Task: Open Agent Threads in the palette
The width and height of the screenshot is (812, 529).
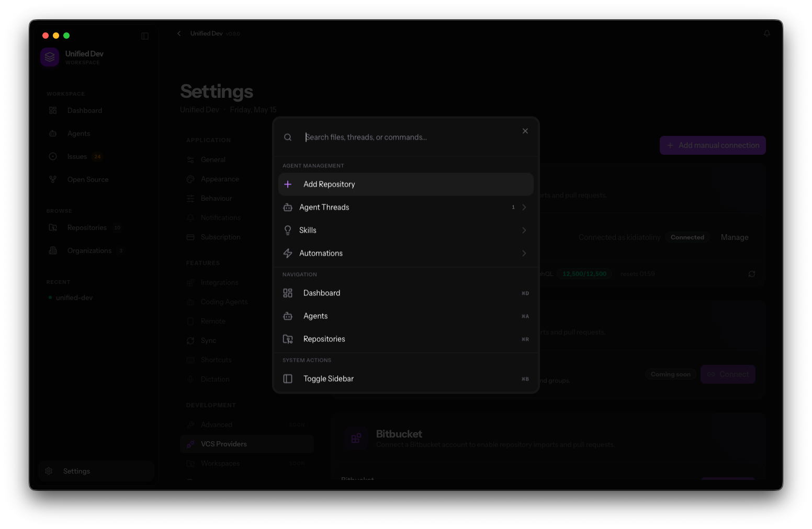Action: (406, 208)
